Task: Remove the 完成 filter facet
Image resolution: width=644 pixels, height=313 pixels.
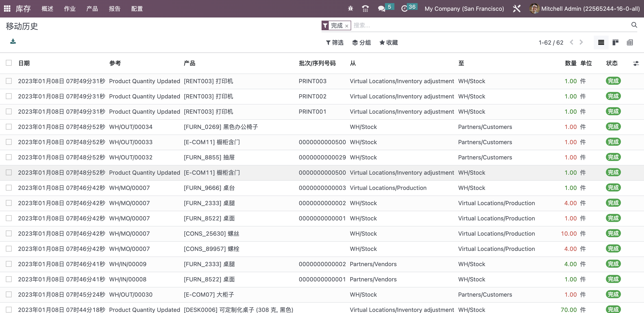Action: tap(347, 26)
